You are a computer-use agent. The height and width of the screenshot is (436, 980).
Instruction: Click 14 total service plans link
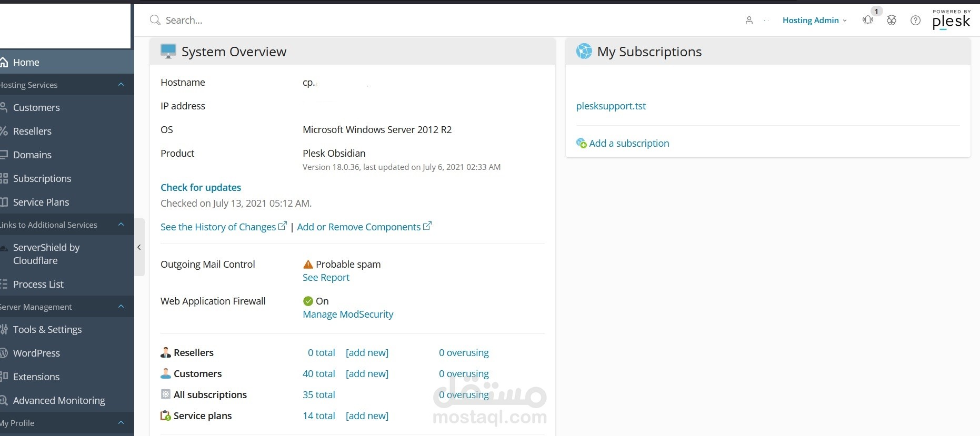point(319,415)
